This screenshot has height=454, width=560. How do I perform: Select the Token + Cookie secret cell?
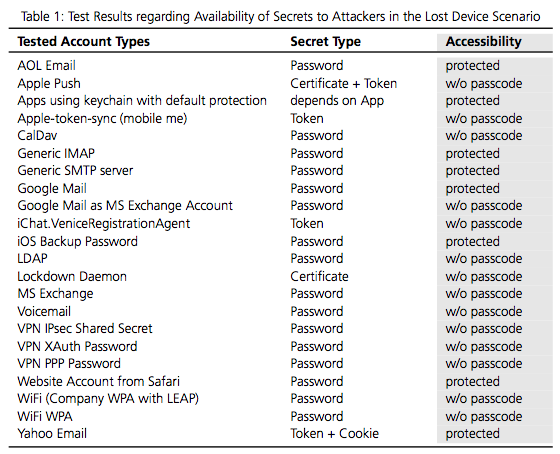point(334,433)
